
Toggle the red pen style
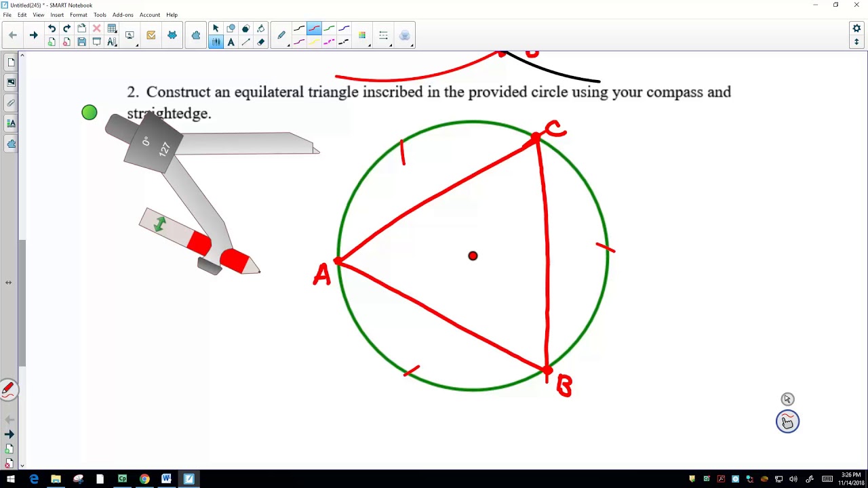(313, 28)
